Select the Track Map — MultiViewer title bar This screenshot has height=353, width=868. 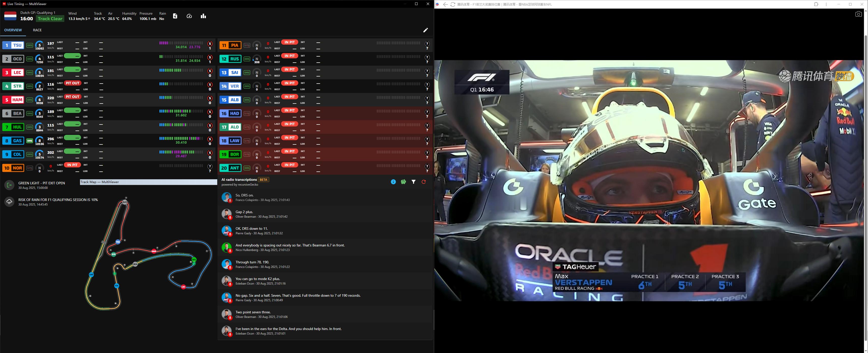[x=148, y=182]
